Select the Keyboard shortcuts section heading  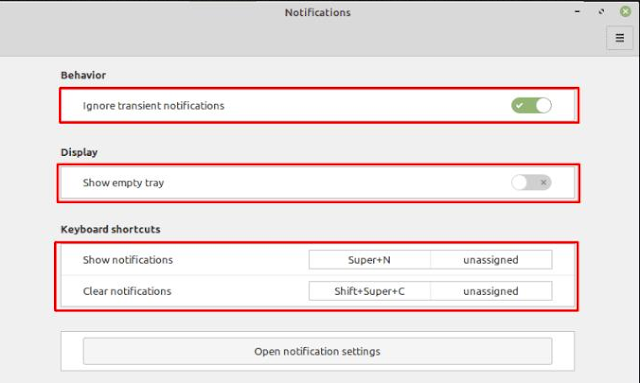(x=111, y=229)
